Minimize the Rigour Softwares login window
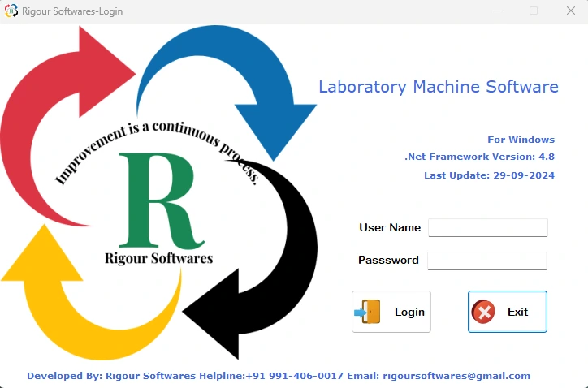The height and width of the screenshot is (388, 588). 496,11
